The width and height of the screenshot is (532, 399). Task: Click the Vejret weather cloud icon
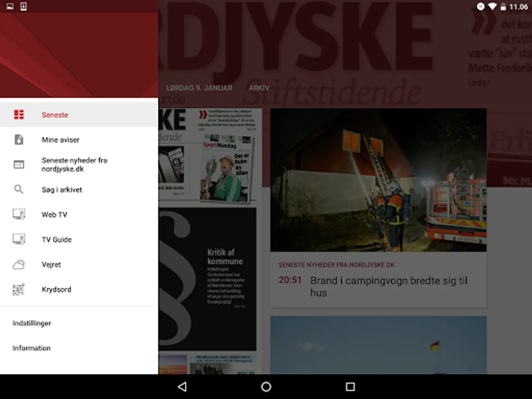tap(19, 265)
